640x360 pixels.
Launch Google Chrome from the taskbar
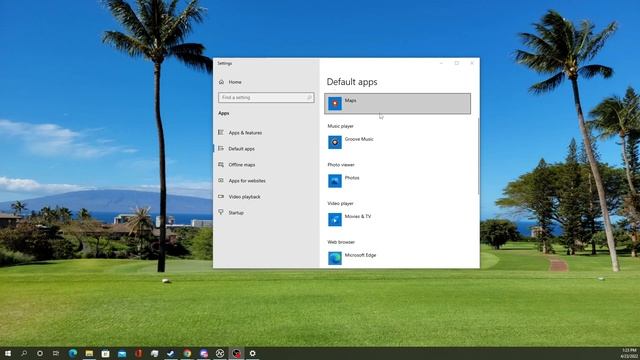pyautogui.click(x=187, y=353)
